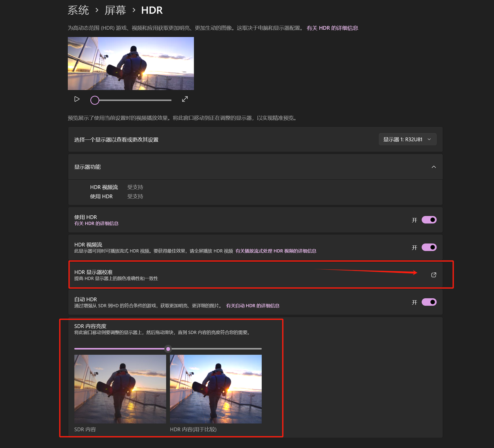Image resolution: width=494 pixels, height=448 pixels.
Task: Toggle off 自动 HDR
Action: [428, 302]
